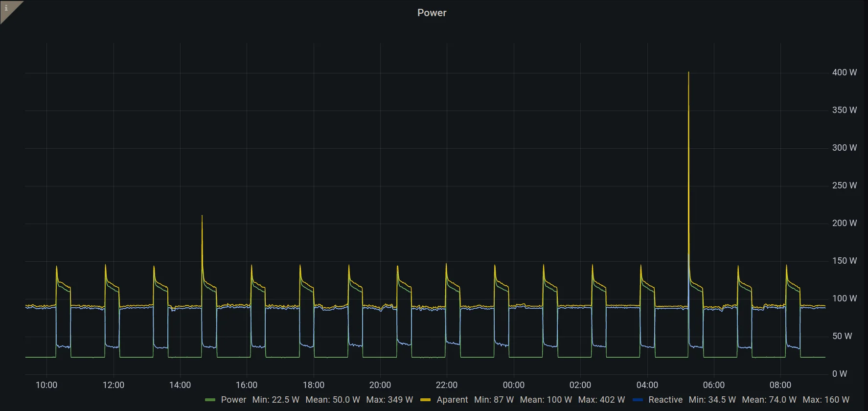Image resolution: width=868 pixels, height=411 pixels.
Task: Click the smaller yellow spike above 200 W
Action: pyautogui.click(x=202, y=216)
